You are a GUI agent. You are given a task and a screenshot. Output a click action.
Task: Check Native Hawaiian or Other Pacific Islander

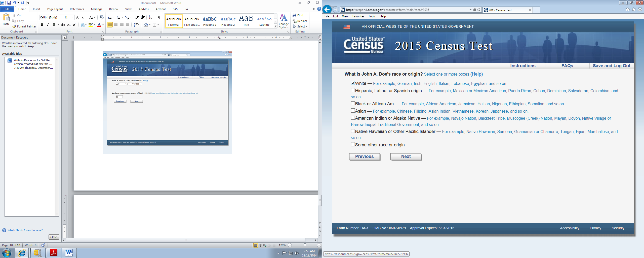(x=353, y=131)
